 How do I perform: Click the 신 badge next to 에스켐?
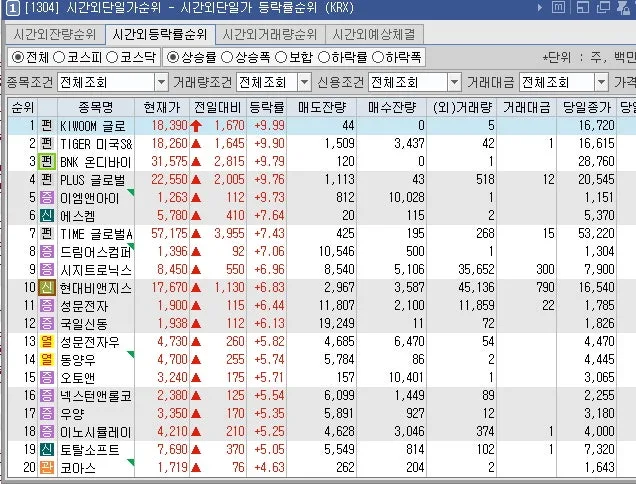[47, 215]
